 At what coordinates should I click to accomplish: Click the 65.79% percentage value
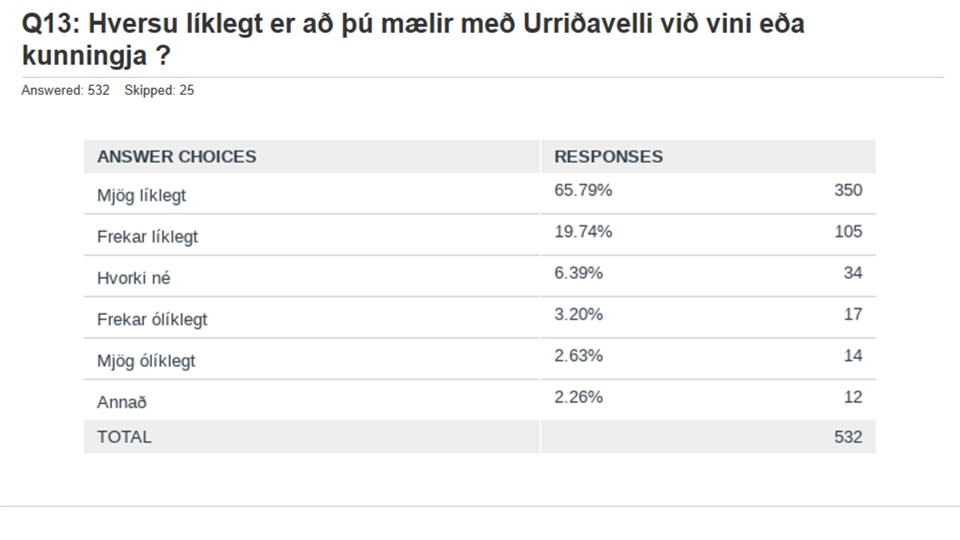click(x=583, y=190)
